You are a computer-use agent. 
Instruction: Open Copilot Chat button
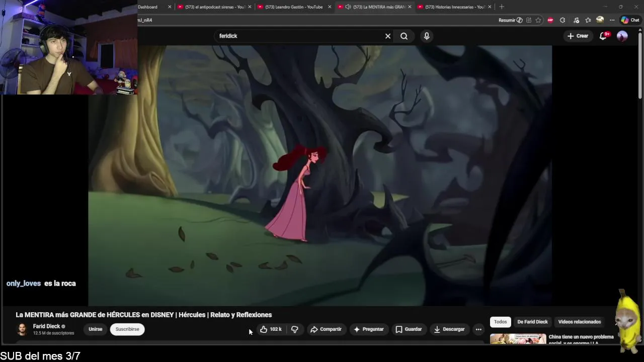[x=630, y=20]
